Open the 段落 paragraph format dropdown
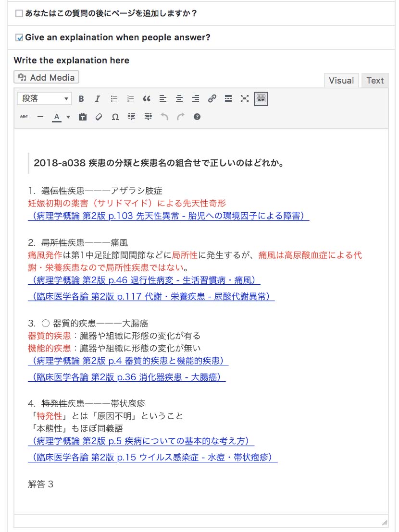The width and height of the screenshot is (399, 532). [x=44, y=98]
